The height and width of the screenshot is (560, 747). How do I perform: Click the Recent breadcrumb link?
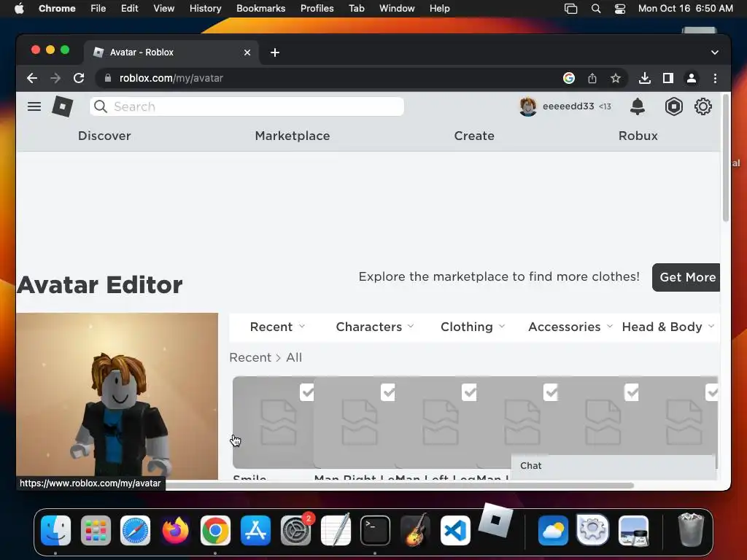coord(250,357)
